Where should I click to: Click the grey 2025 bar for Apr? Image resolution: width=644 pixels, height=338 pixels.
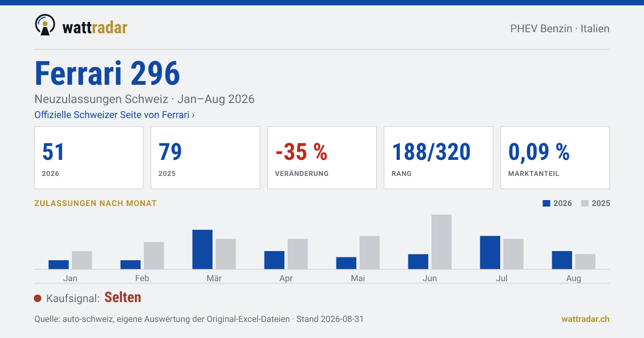point(298,254)
